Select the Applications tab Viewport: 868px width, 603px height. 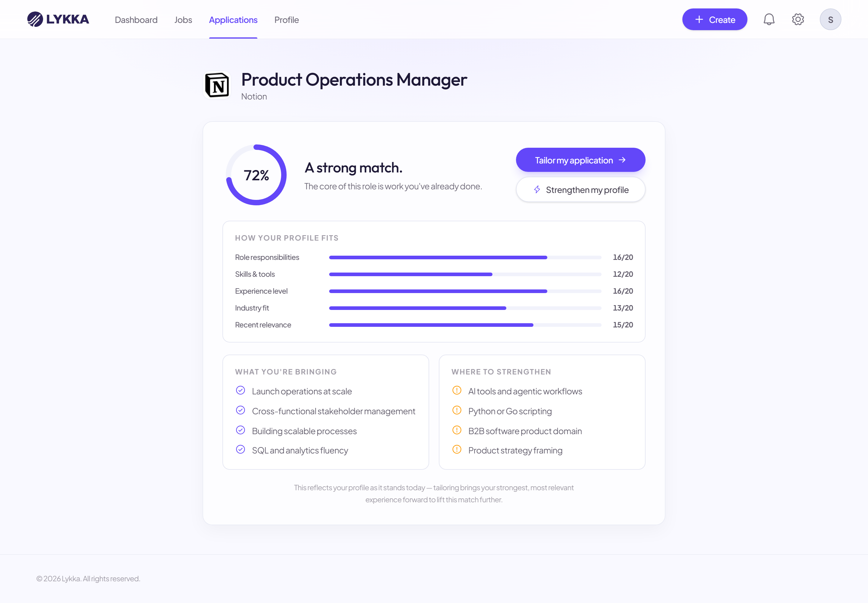point(233,20)
